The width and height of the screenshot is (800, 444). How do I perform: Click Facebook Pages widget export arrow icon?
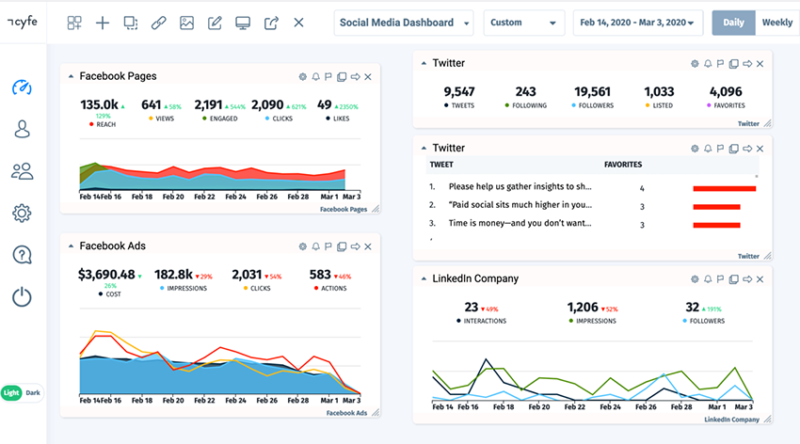(x=355, y=77)
